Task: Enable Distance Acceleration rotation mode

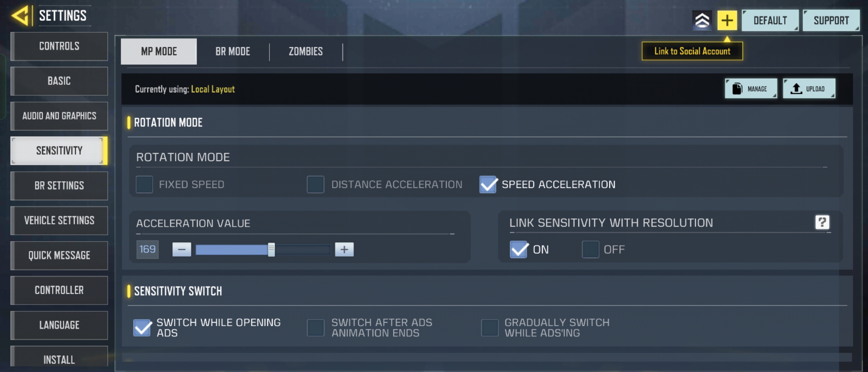Action: 316,184
